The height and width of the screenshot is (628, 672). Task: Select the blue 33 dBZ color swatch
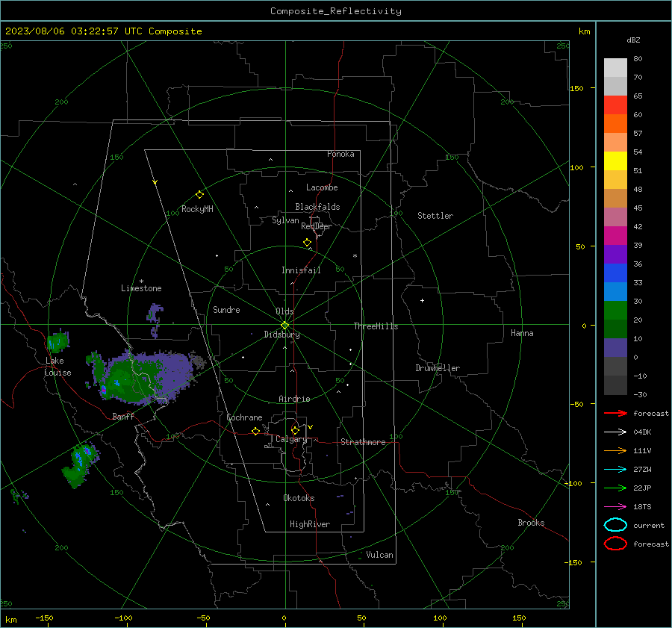(x=615, y=273)
